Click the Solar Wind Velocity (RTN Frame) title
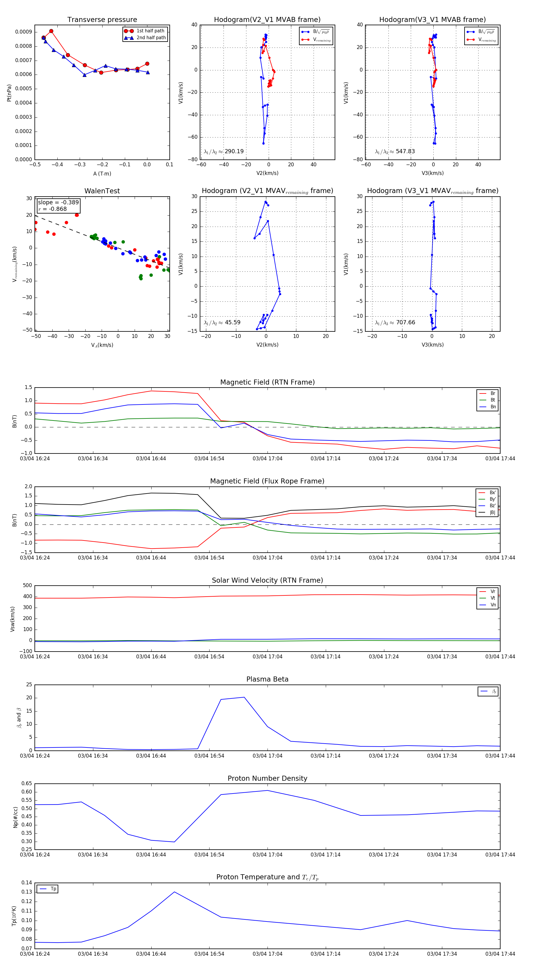This screenshot has width=535, height=980. coord(267,581)
